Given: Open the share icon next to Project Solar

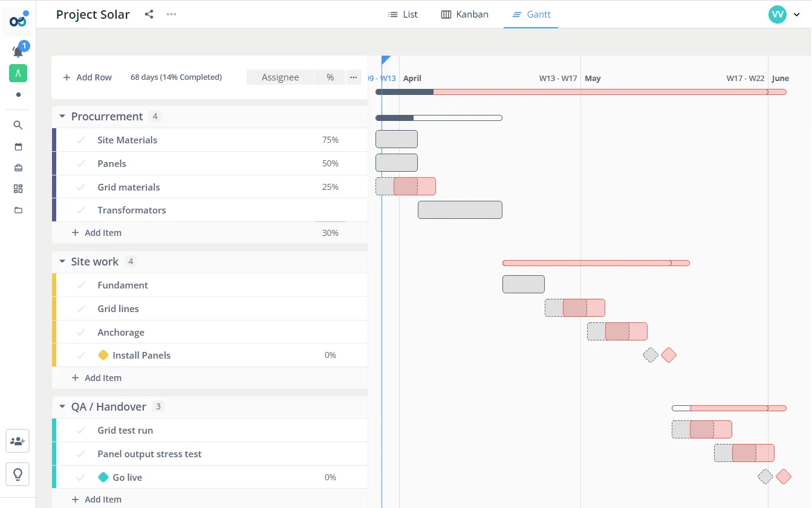Looking at the screenshot, I should (x=149, y=14).
